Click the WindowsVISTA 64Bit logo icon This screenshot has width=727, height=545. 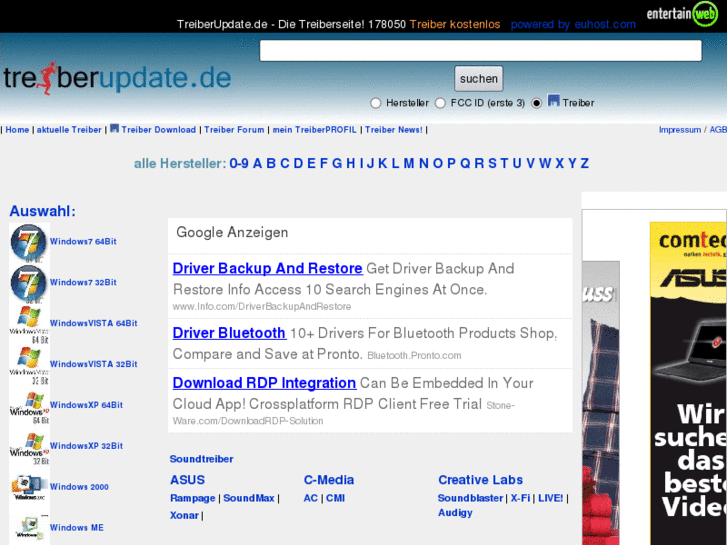point(29,324)
